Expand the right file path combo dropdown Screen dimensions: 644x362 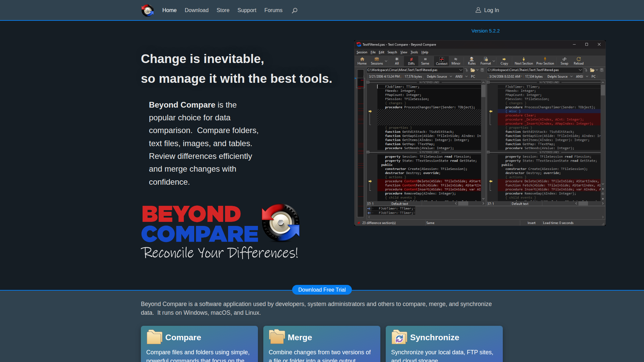point(580,70)
